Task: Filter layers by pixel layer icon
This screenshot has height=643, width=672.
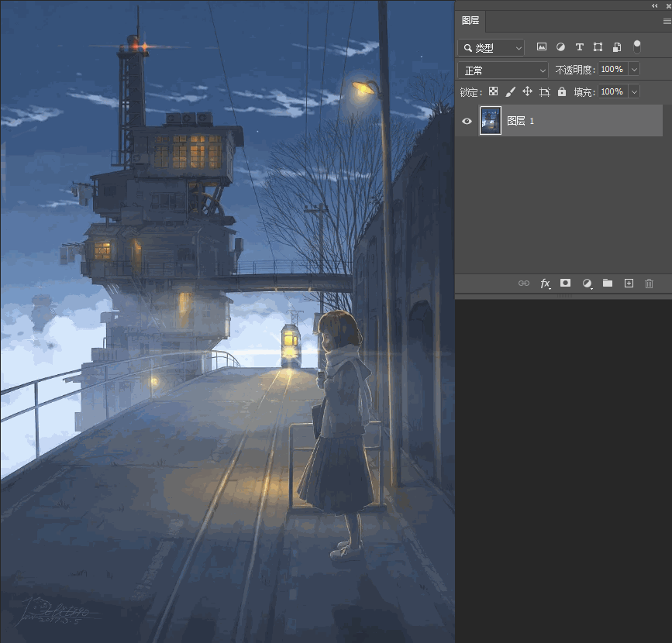Action: (x=542, y=47)
